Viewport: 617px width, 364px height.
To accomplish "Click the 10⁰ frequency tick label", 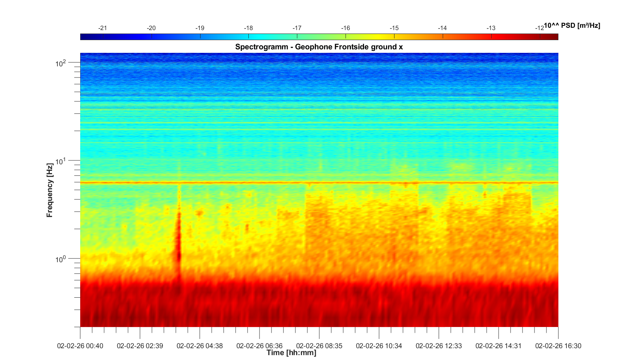I will 61,259.
